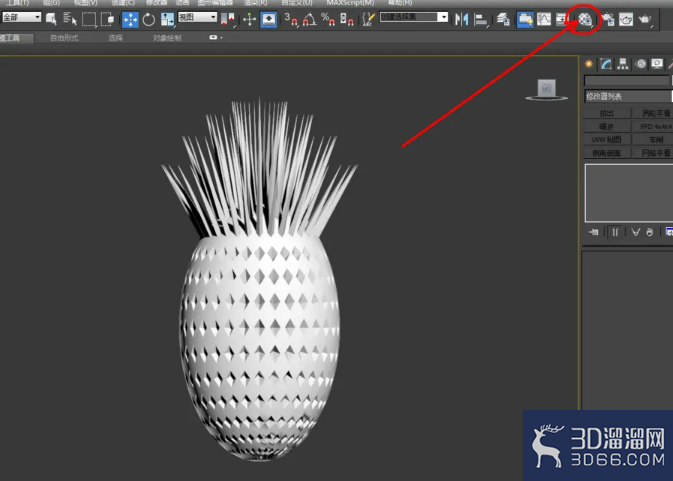The width and height of the screenshot is (673, 481).
Task: Open the MAXScript(M) menu
Action: (x=350, y=3)
